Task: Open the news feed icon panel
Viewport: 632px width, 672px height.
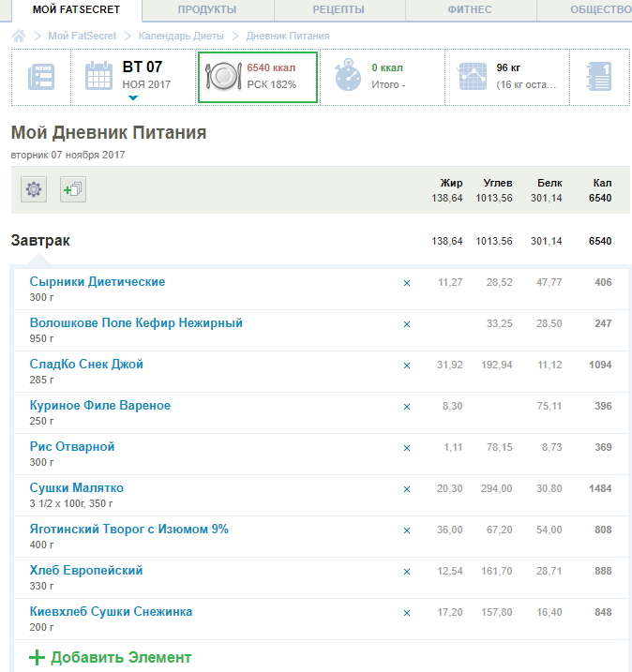Action: [x=41, y=77]
